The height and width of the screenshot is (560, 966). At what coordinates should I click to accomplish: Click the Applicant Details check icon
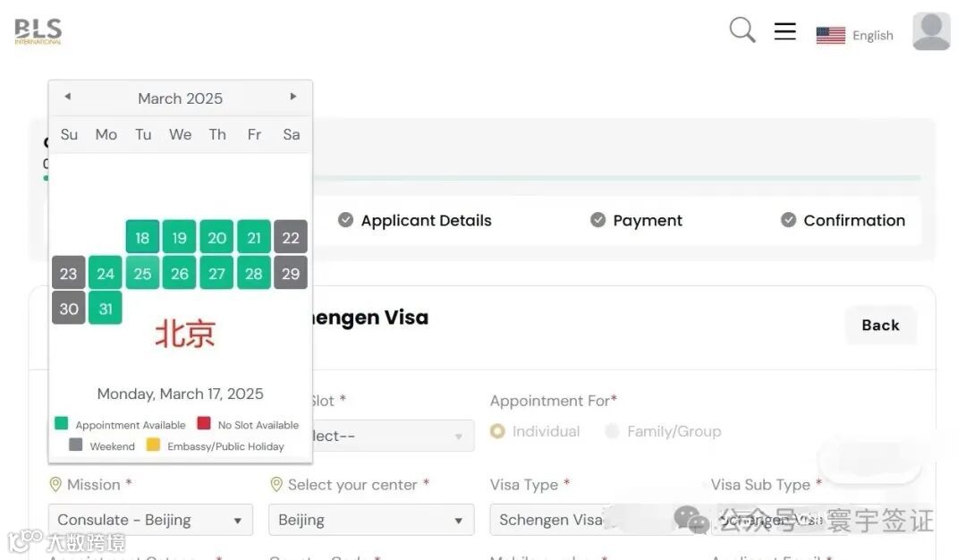point(345,220)
